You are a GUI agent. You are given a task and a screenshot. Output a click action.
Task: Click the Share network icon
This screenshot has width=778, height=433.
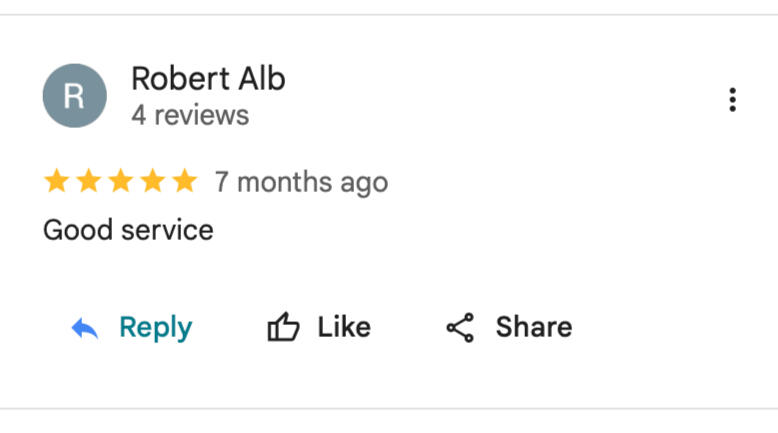(460, 328)
